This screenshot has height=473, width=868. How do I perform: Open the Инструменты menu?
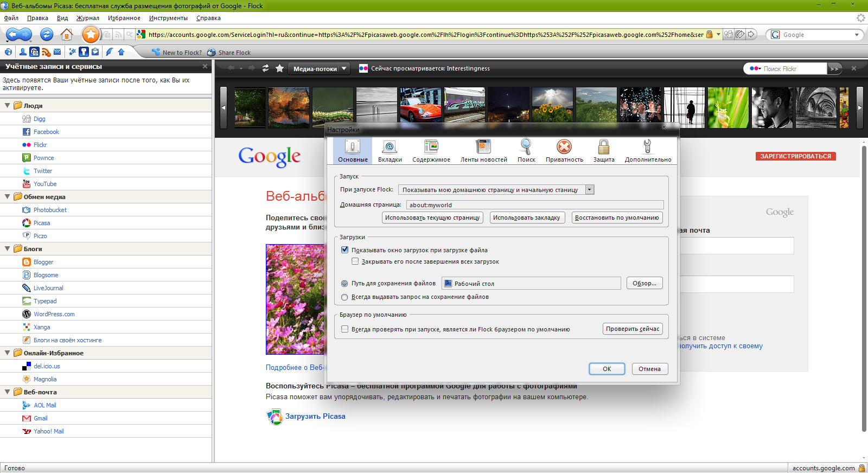click(x=168, y=18)
